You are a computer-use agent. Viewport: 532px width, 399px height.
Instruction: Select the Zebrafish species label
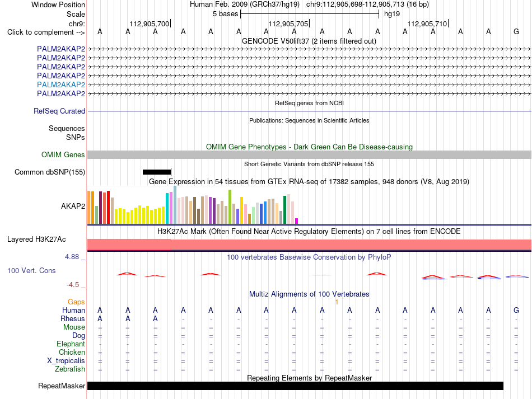point(70,369)
